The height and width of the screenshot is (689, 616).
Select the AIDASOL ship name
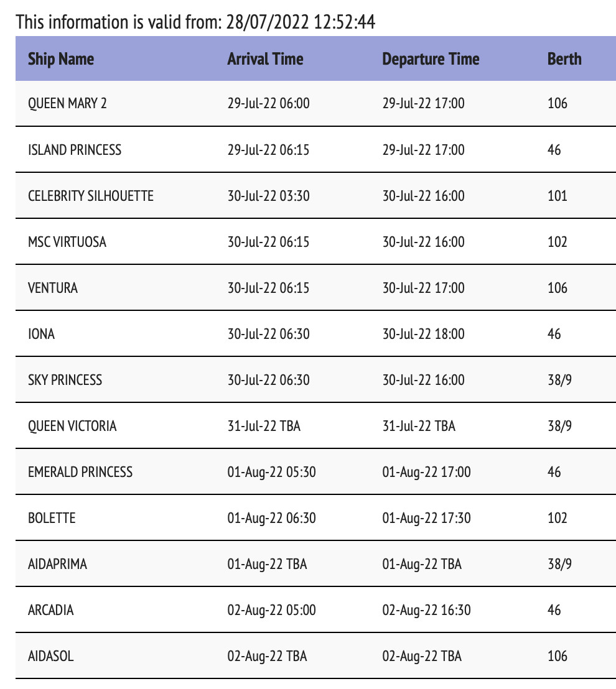[51, 656]
